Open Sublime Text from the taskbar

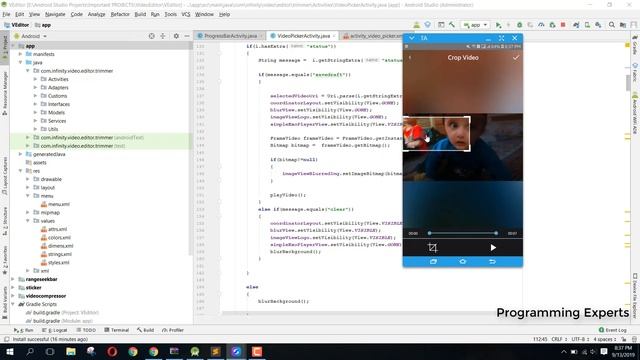pyautogui.click(x=216, y=351)
